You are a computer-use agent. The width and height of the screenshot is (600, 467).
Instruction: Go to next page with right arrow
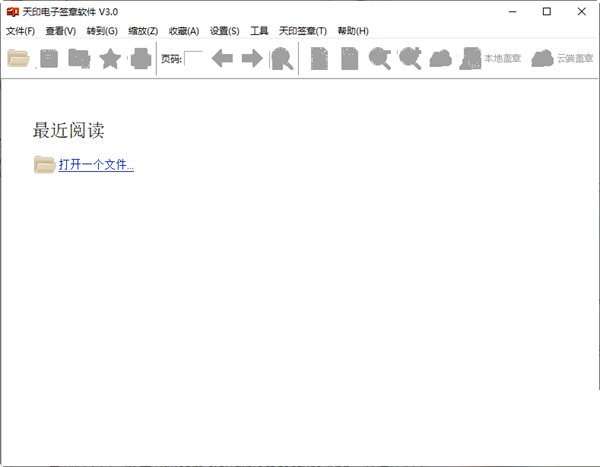pos(252,59)
